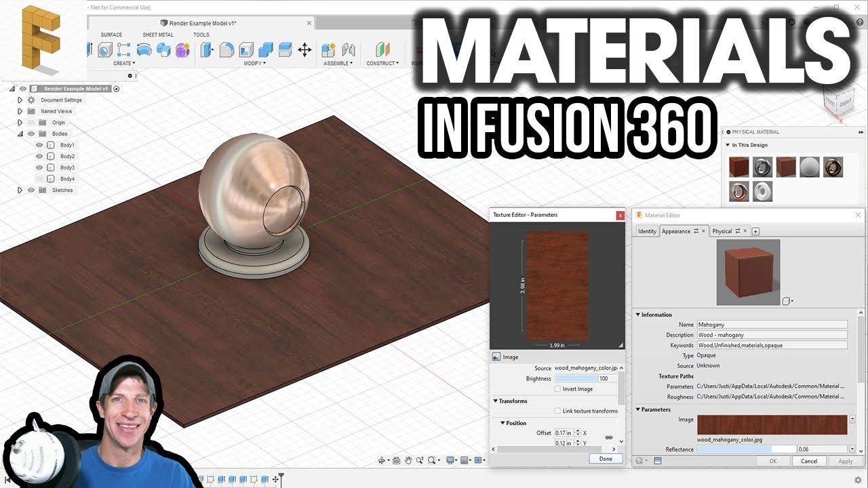Collapse the Transforms section in Texture Editor
The width and height of the screenshot is (868, 488).
pos(496,401)
